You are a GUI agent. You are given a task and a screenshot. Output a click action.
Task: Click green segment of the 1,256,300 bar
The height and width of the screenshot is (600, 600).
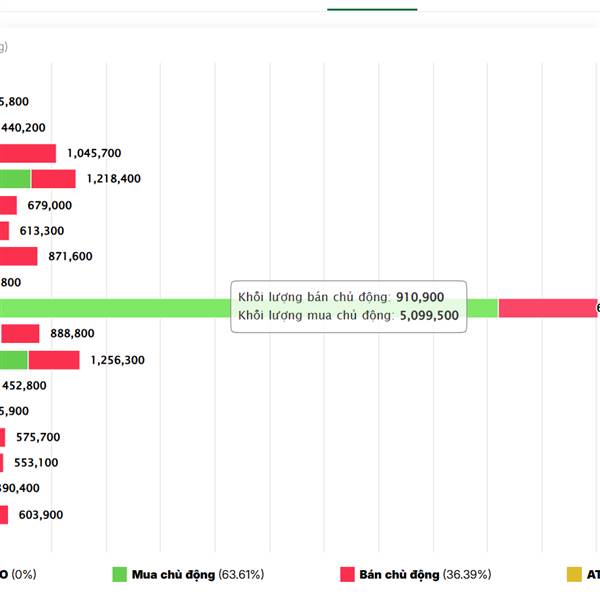click(x=14, y=360)
